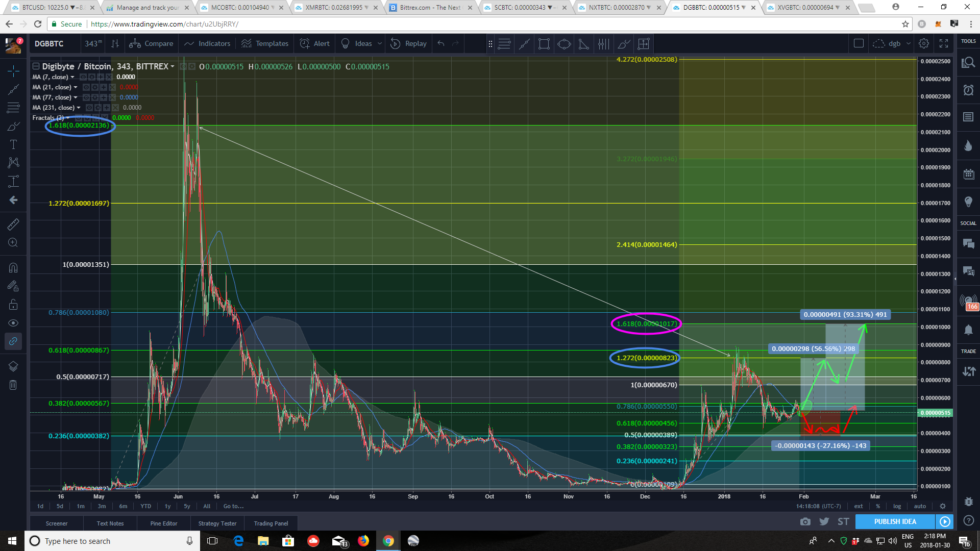Toggle the log scale option
Viewport: 980px width, 551px height.
click(897, 507)
